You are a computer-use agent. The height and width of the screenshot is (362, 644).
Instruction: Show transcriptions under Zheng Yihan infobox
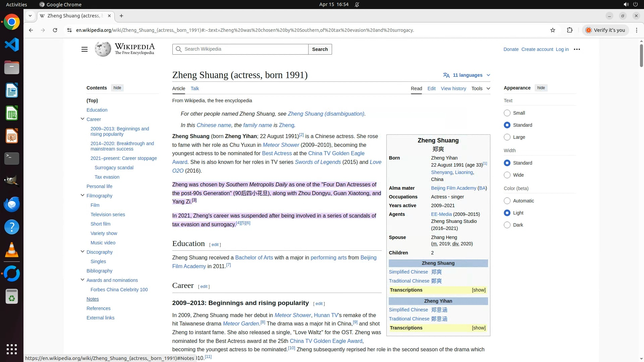479,328
